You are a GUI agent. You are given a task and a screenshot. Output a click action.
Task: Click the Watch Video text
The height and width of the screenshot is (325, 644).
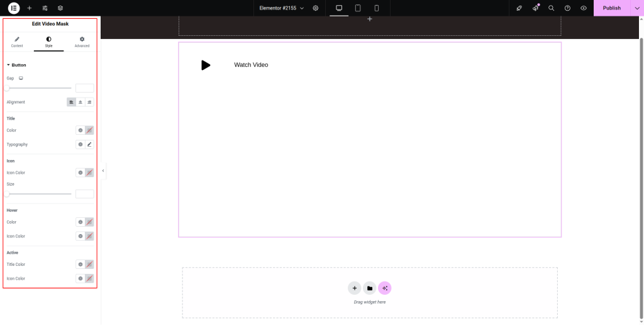pyautogui.click(x=251, y=65)
